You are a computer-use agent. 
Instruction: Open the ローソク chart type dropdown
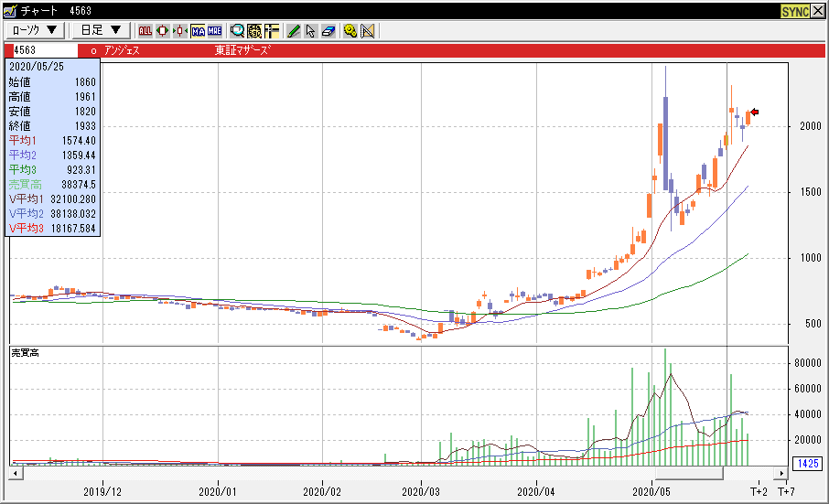[35, 30]
